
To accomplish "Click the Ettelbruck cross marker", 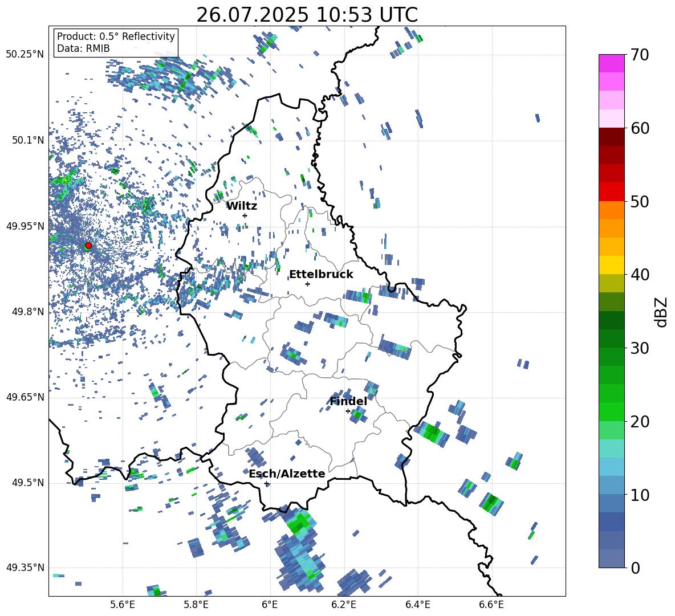I will 307,284.
